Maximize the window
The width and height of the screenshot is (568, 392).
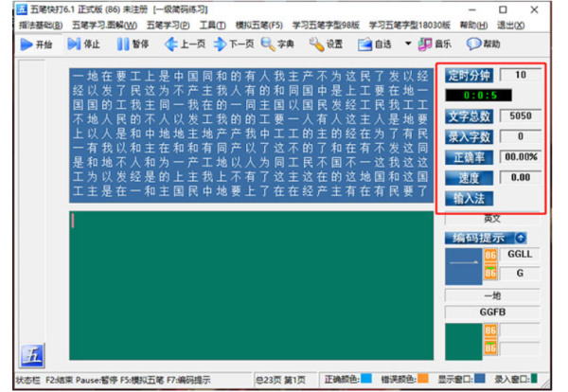tap(503, 9)
